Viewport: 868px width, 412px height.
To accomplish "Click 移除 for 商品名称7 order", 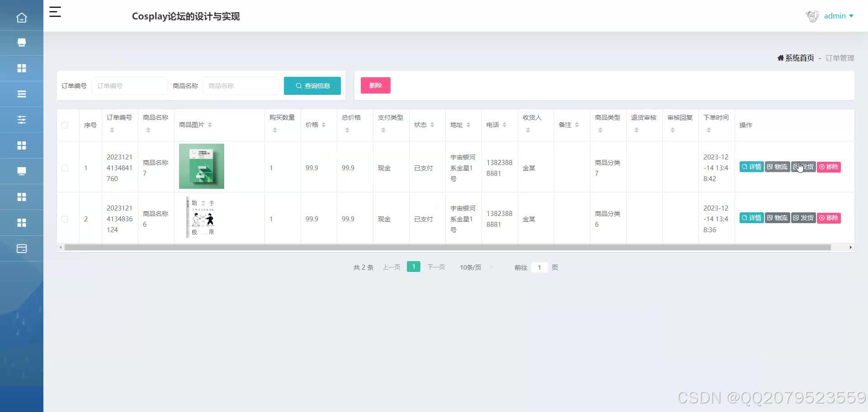I will point(829,167).
